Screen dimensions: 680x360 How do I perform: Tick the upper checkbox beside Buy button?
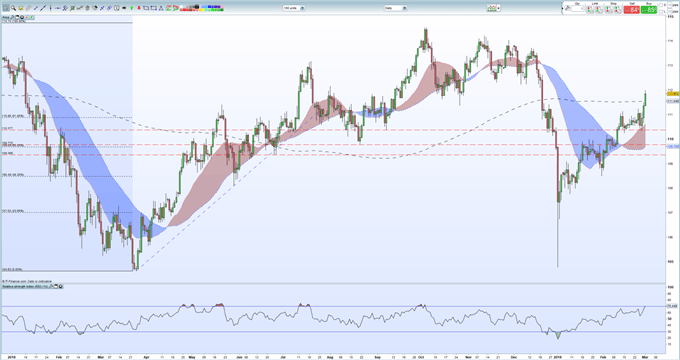(x=660, y=5)
